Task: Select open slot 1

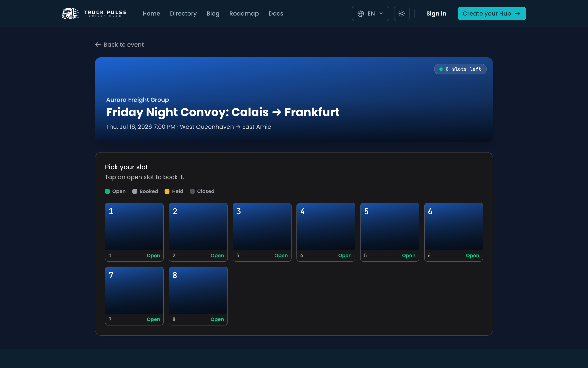Action: [134, 232]
